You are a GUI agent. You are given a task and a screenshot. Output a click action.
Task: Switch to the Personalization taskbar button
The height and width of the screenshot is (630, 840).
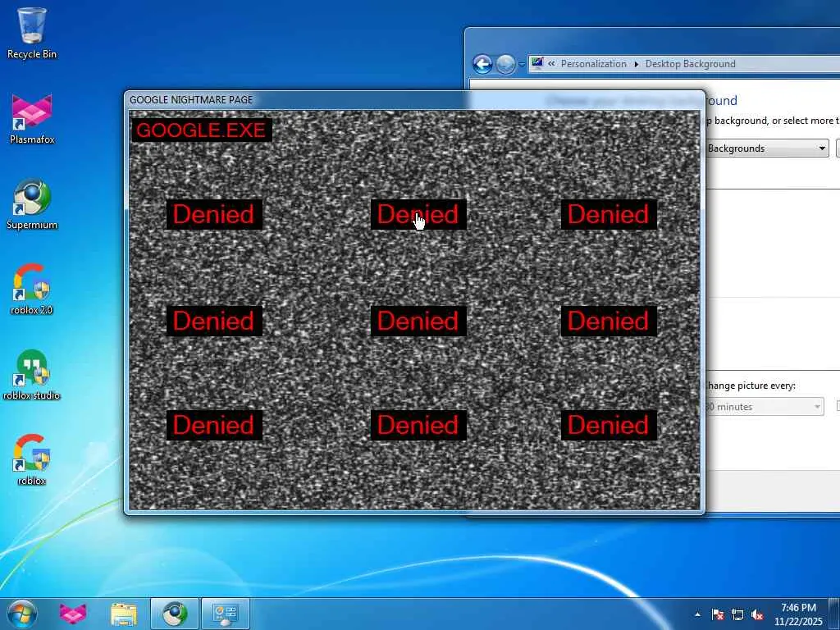(x=225, y=614)
